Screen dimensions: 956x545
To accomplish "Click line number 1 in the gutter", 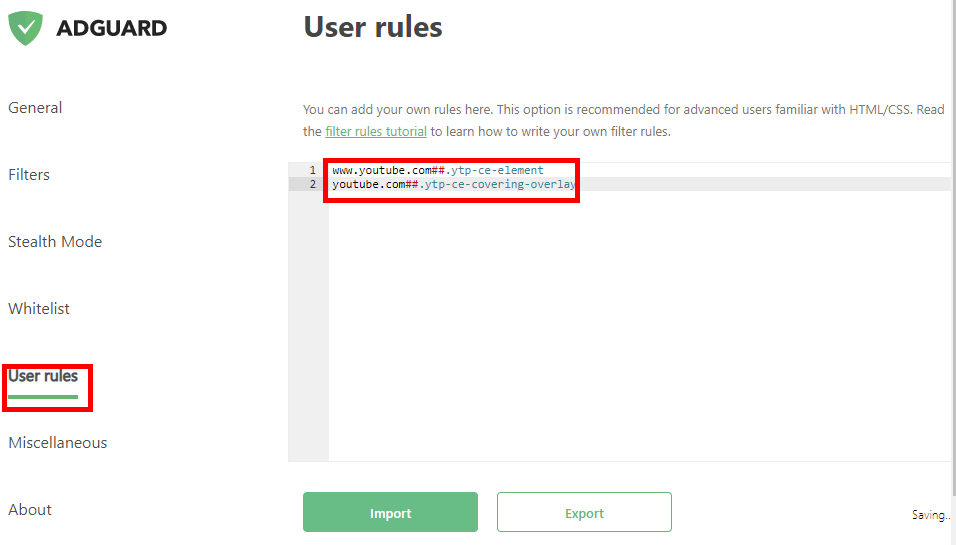I will [312, 170].
